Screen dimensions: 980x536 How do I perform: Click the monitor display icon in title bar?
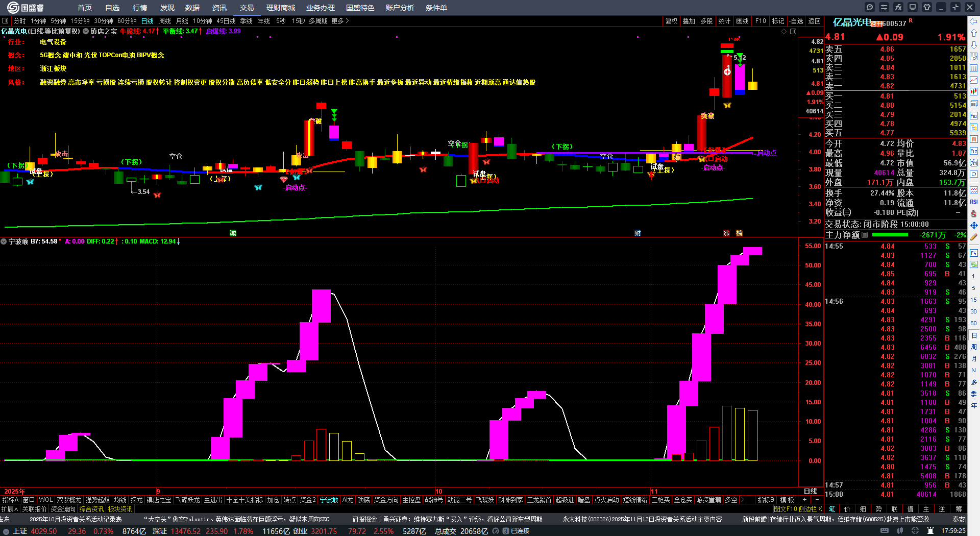(913, 7)
